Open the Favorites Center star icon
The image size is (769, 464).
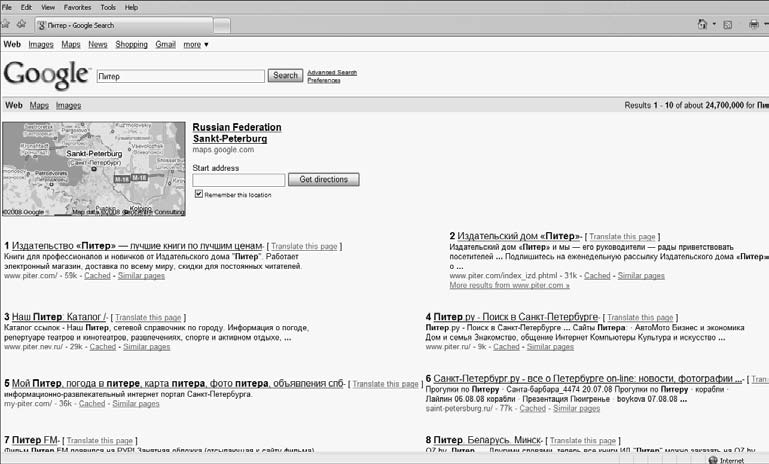(6, 24)
